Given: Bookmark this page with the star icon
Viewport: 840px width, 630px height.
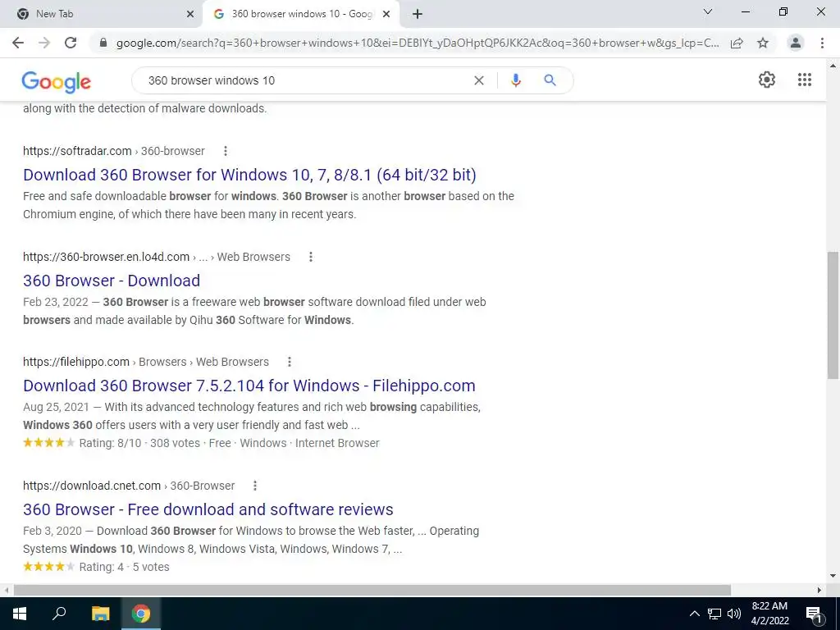Looking at the screenshot, I should click(763, 43).
